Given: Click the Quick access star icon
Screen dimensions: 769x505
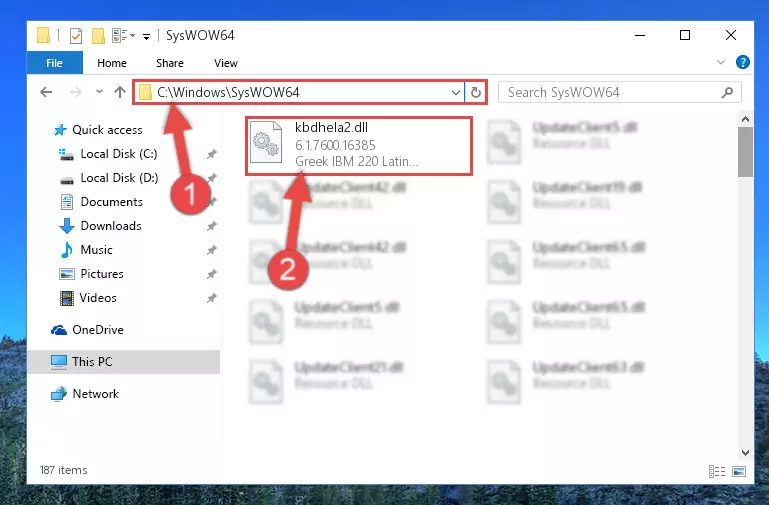Looking at the screenshot, I should pos(60,130).
